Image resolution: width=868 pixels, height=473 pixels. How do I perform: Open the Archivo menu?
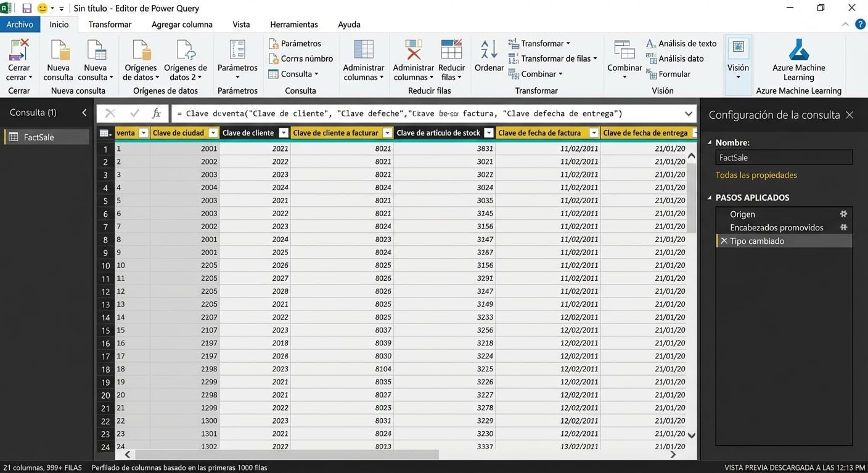19,25
